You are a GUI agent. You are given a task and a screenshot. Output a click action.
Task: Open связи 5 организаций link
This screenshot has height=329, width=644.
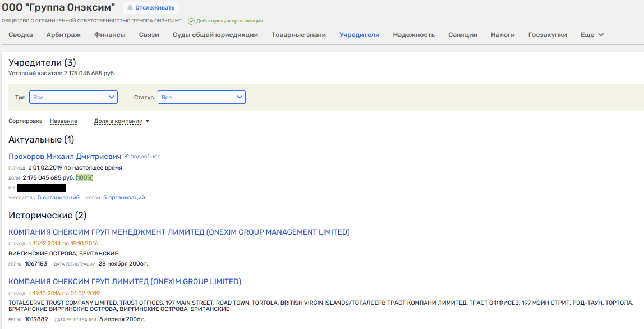124,198
